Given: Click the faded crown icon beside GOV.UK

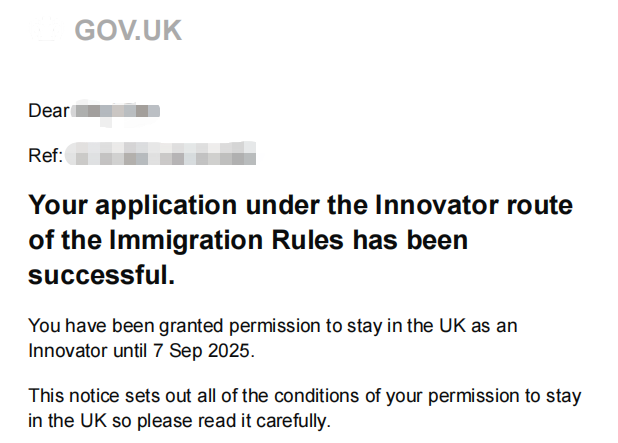Looking at the screenshot, I should pos(47,30).
